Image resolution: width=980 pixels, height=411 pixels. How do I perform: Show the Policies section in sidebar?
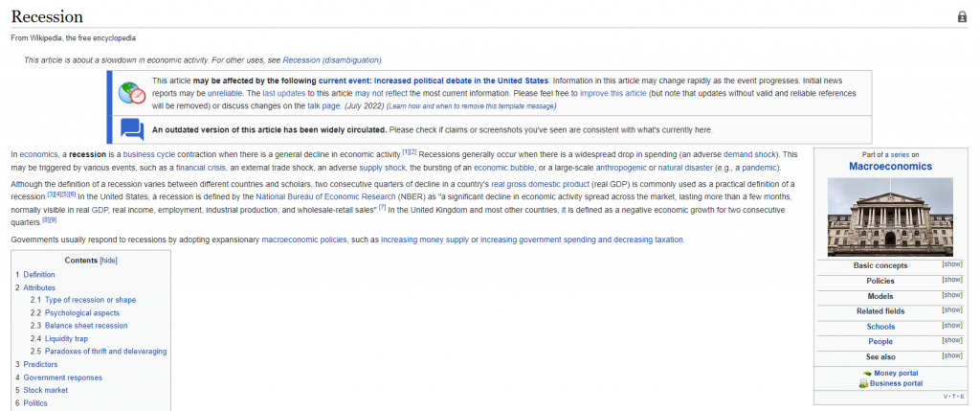tap(952, 280)
